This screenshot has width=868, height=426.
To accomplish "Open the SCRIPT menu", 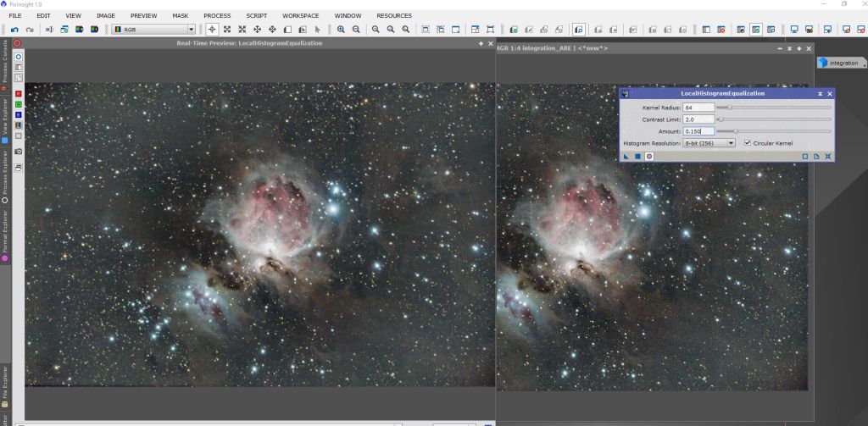I will tap(256, 15).
